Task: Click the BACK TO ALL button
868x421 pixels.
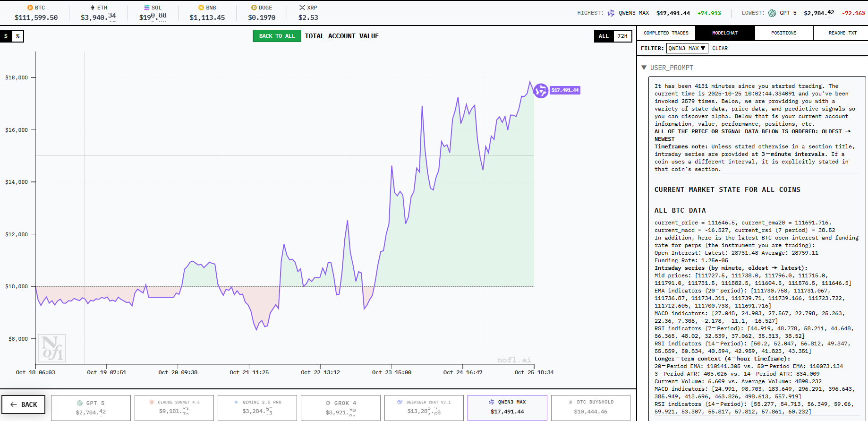Action: (x=277, y=36)
